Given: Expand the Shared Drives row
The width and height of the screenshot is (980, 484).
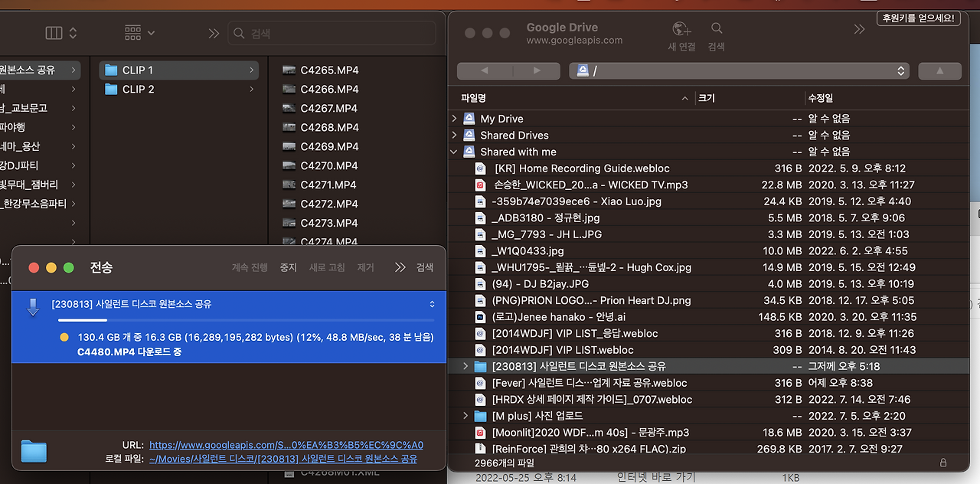Looking at the screenshot, I should [x=455, y=136].
